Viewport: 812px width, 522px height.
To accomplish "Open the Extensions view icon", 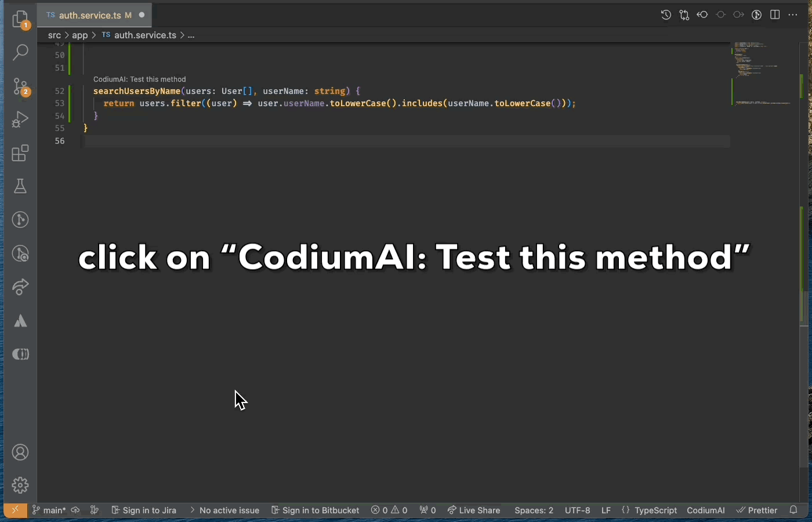I will pyautogui.click(x=20, y=153).
